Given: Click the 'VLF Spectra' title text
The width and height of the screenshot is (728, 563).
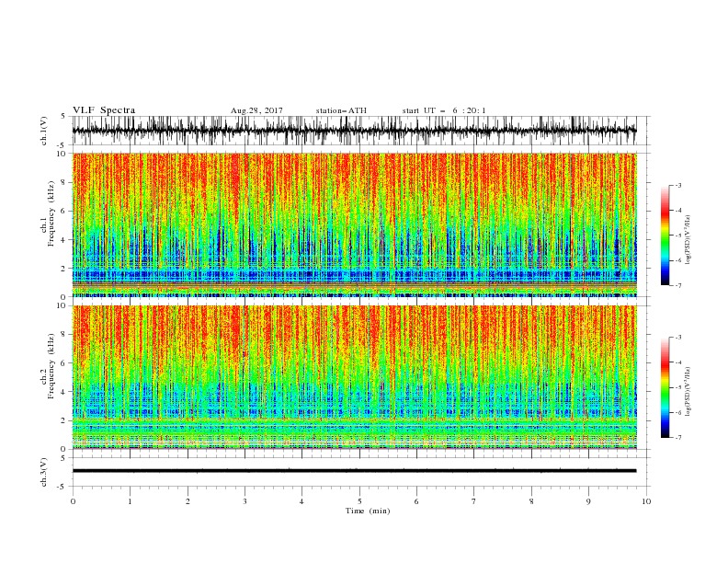Looking at the screenshot, I should coord(104,110).
